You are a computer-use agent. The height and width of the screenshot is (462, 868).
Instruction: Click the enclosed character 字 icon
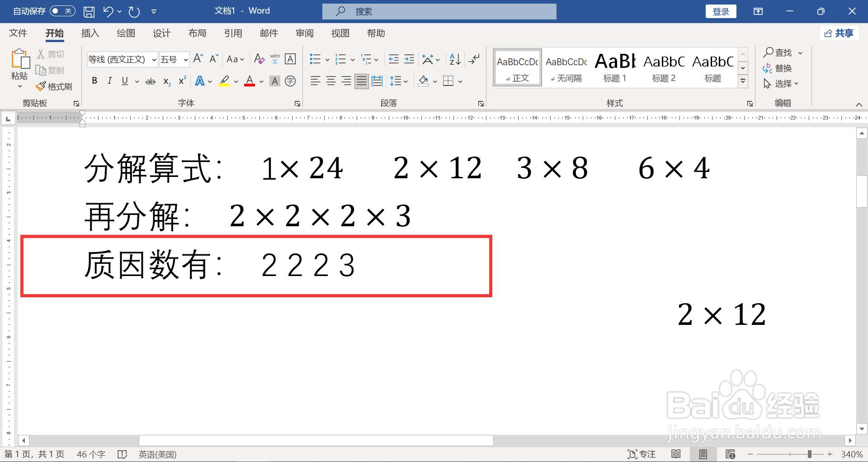click(x=291, y=81)
